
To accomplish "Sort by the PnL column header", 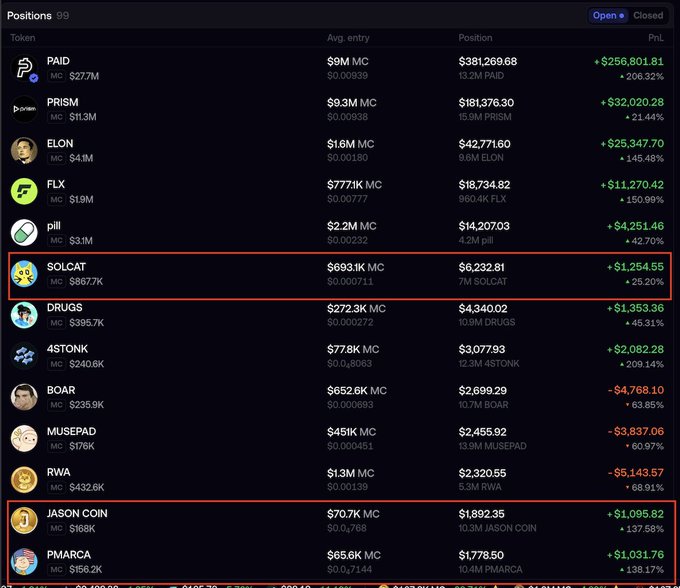I will click(x=656, y=38).
